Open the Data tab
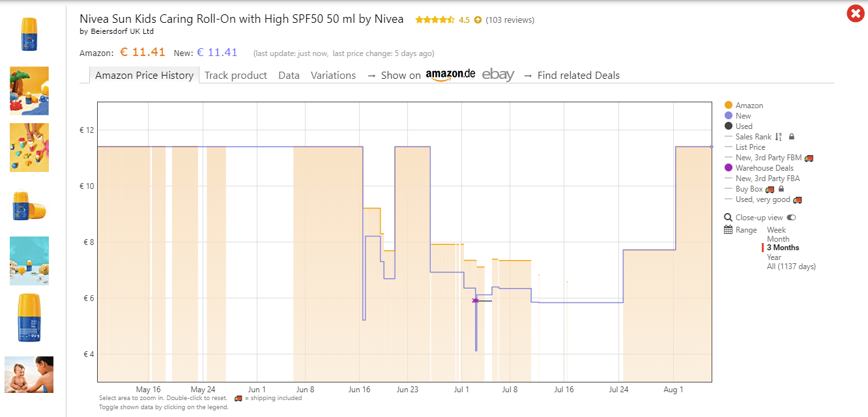The image size is (868, 417). 289,76
